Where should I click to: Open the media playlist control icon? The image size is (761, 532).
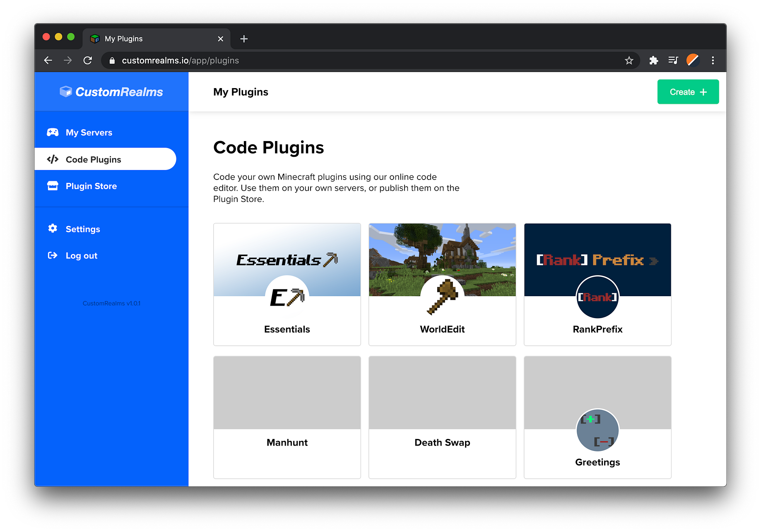coord(673,60)
